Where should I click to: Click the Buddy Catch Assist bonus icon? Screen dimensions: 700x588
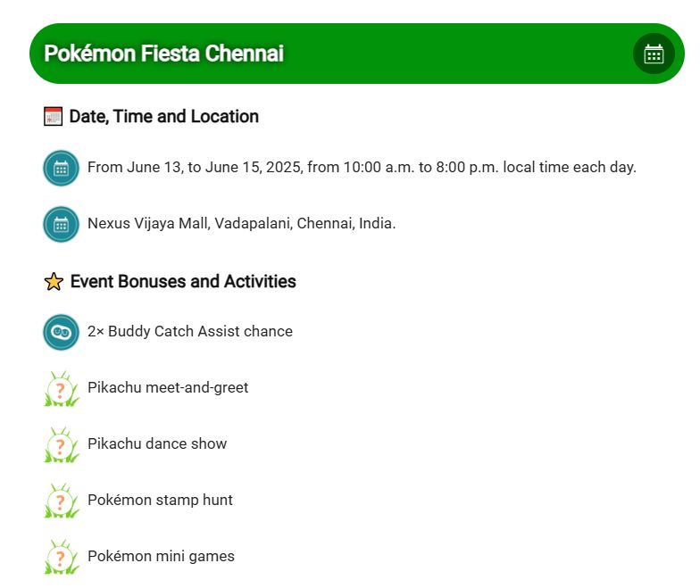[61, 332]
